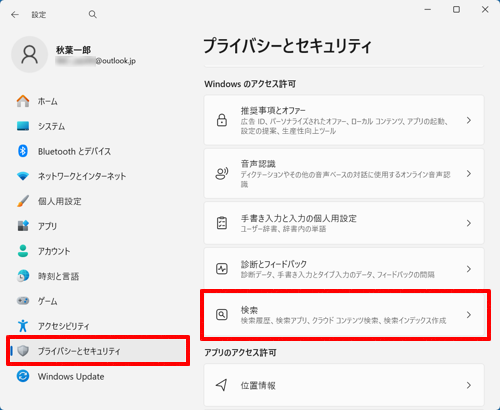Click chevron on the 検索 row
Image resolution: width=500 pixels, height=410 pixels.
click(469, 314)
